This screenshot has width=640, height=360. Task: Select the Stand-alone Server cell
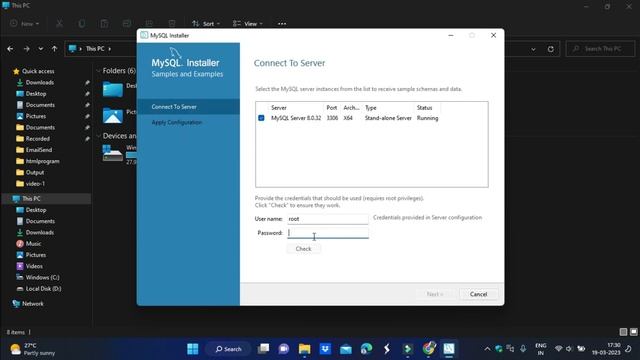coord(388,118)
